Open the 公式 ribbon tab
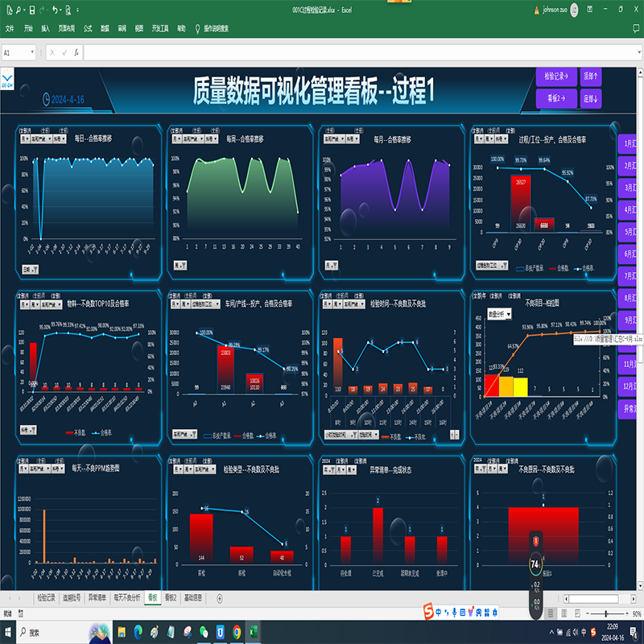 88,28
